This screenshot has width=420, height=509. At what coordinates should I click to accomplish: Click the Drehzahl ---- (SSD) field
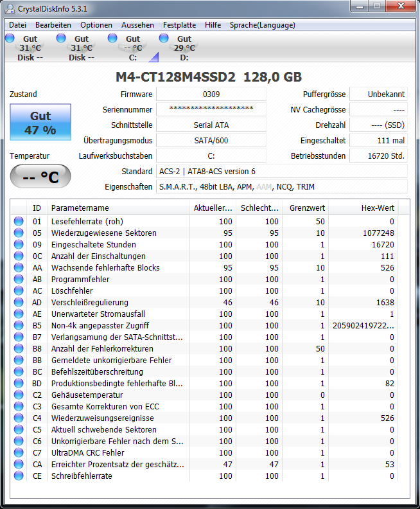(378, 125)
